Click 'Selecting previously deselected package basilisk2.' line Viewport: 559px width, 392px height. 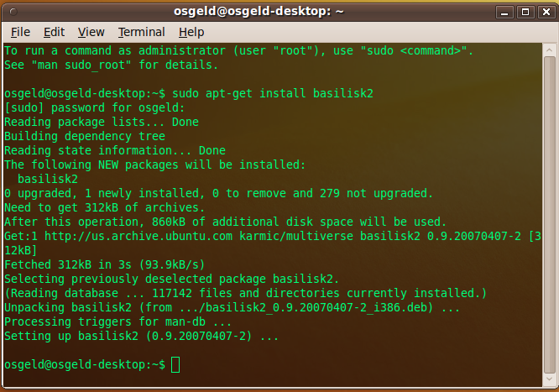172,279
